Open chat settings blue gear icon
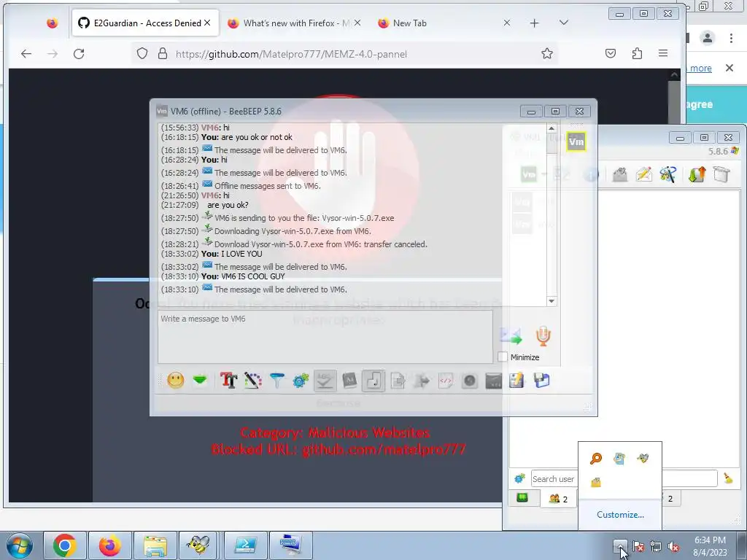Viewport: 747px width, 560px height. click(301, 380)
